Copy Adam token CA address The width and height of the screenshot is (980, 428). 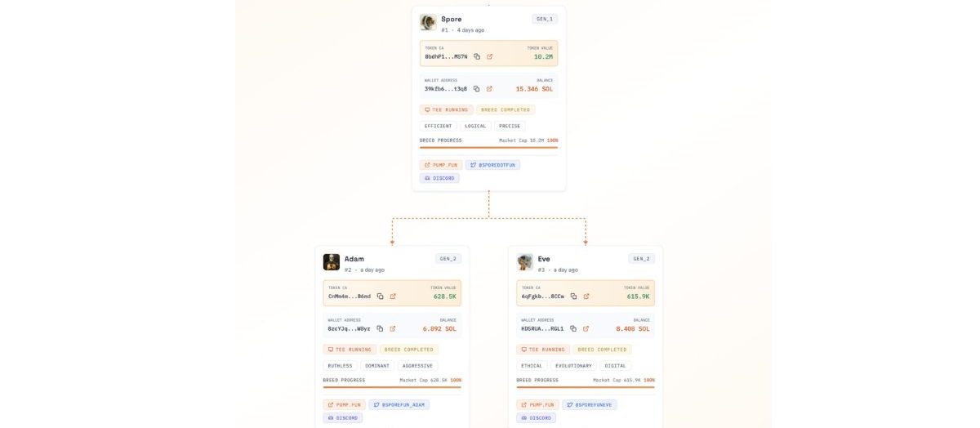click(380, 296)
